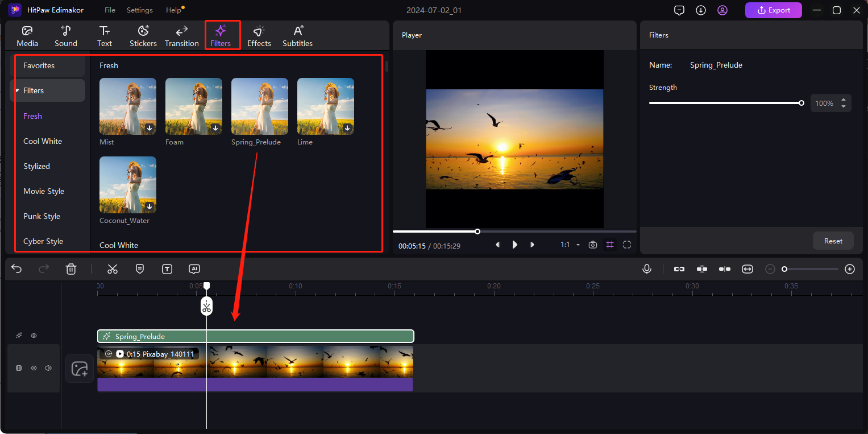Screen dimensions: 868x434
Task: Increase Strength using the stepper arrow
Action: 844,100
